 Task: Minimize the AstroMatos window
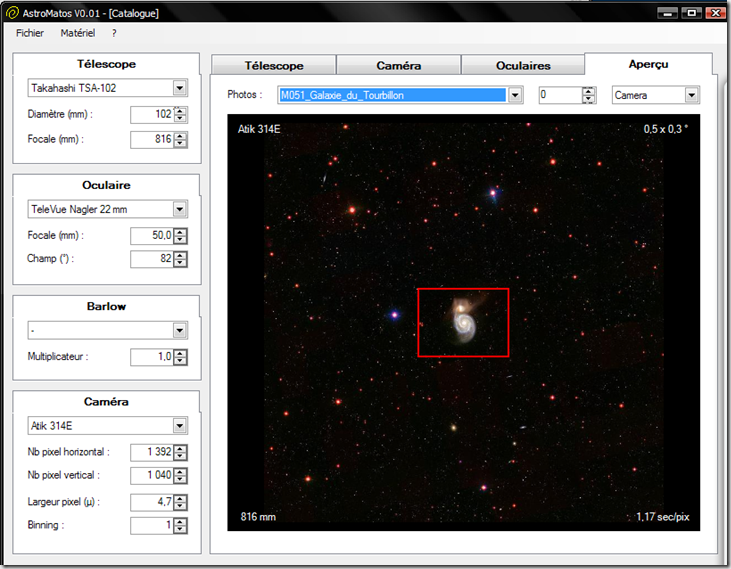click(x=667, y=13)
